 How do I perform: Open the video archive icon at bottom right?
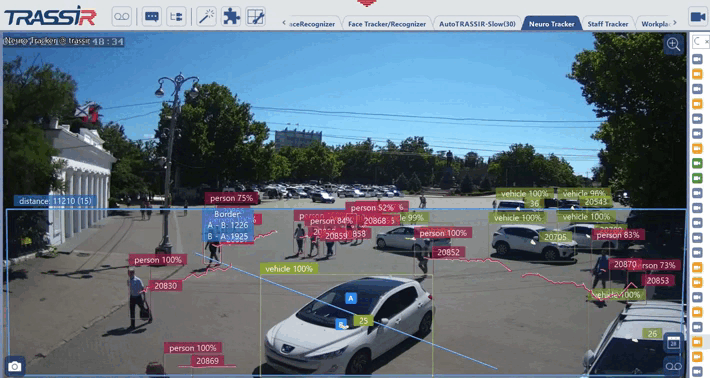(673, 366)
